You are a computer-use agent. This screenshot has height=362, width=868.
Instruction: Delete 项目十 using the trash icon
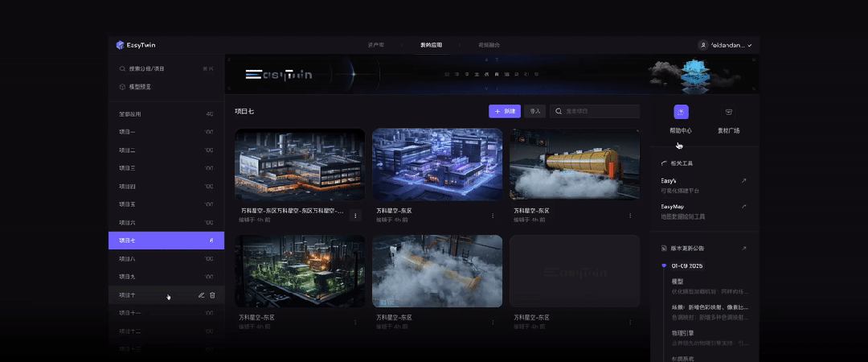pyautogui.click(x=212, y=295)
